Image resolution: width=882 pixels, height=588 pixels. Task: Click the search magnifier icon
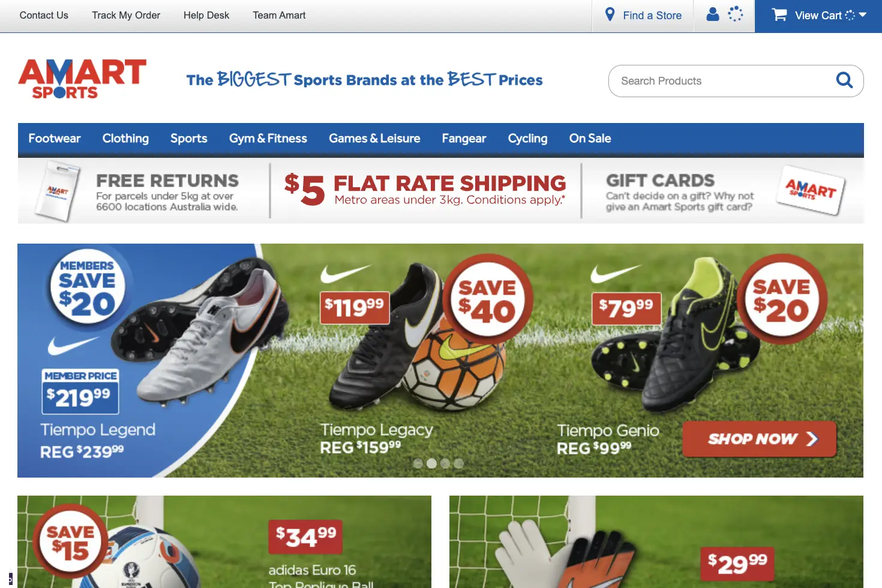(844, 80)
